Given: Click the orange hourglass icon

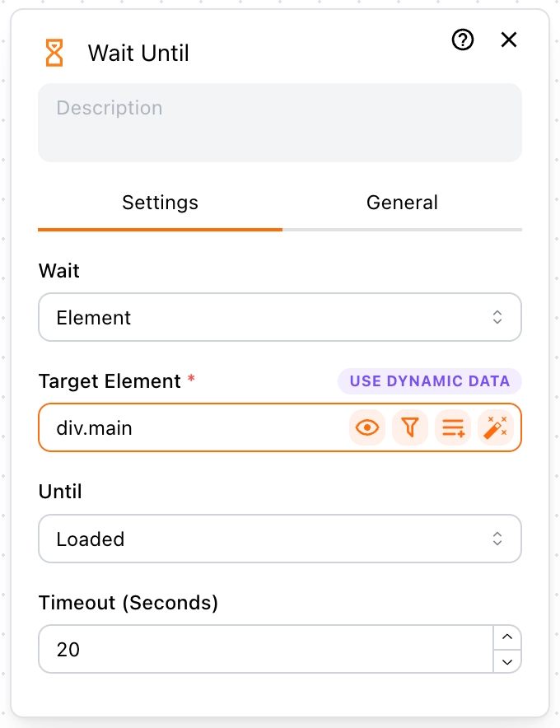Looking at the screenshot, I should click(x=54, y=53).
